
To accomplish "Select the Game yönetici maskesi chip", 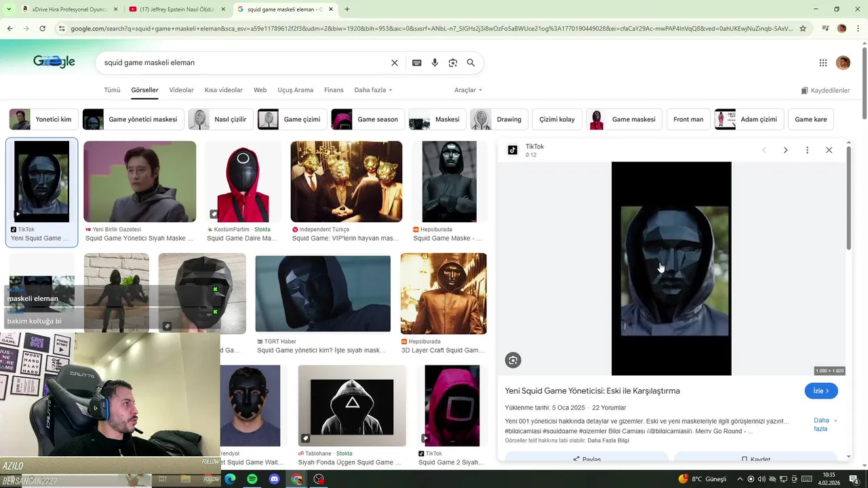I will 133,119.
